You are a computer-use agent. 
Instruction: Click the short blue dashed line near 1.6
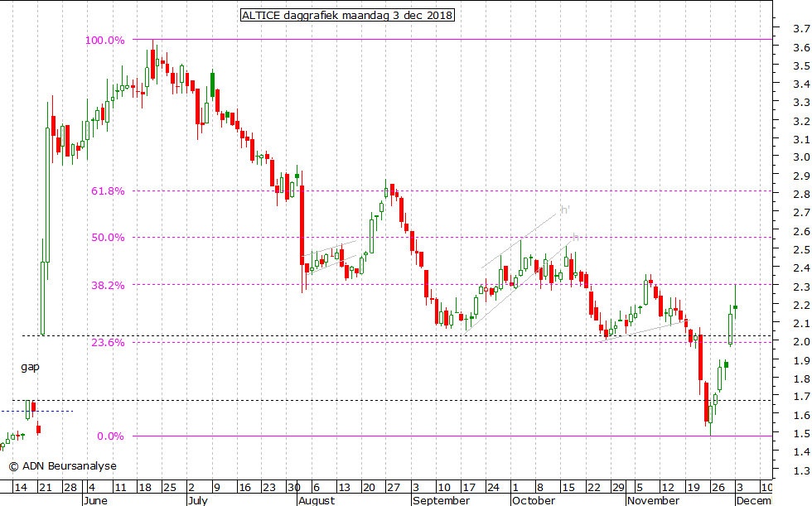click(36, 412)
